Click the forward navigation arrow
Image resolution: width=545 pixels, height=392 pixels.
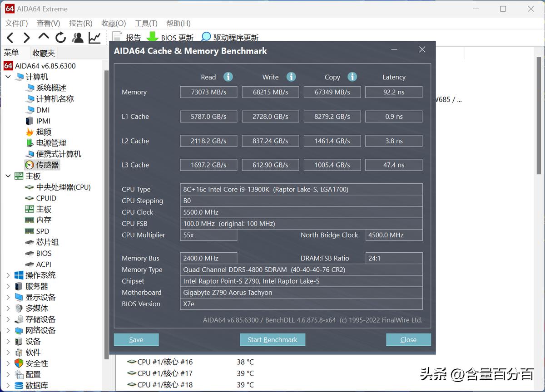[x=26, y=38]
